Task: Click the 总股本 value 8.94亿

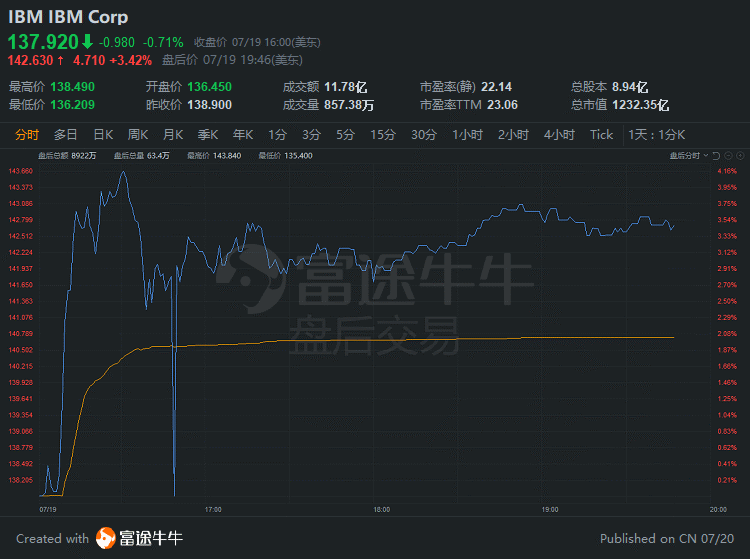Action: point(630,87)
